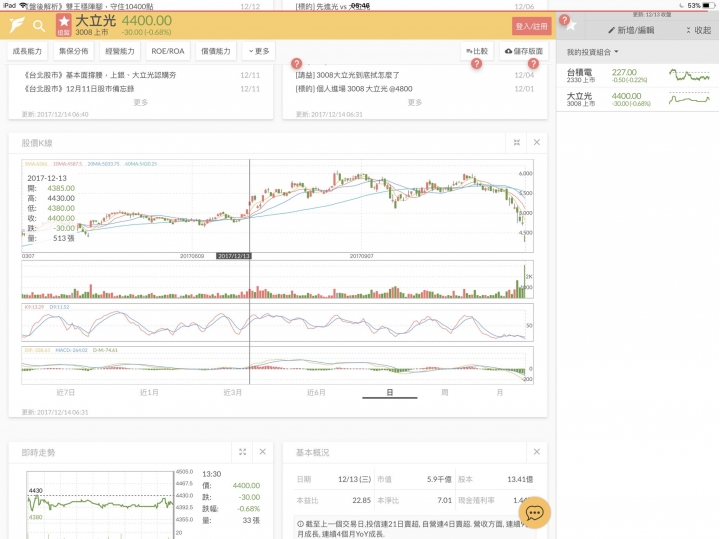Click the MACD indicator chart
The height and width of the screenshot is (539, 720).
point(277,365)
